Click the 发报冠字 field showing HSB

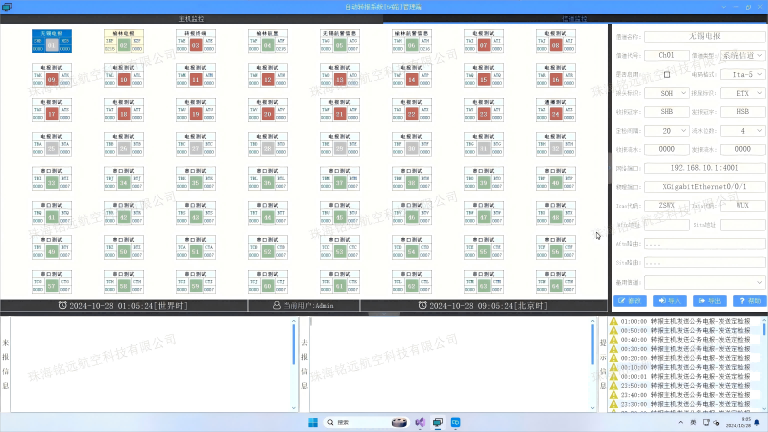tap(742, 112)
